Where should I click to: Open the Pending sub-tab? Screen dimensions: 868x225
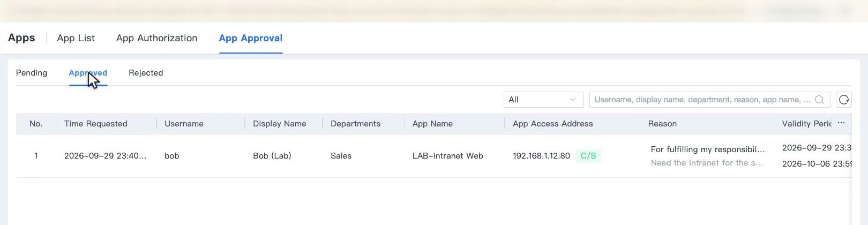pos(32,73)
